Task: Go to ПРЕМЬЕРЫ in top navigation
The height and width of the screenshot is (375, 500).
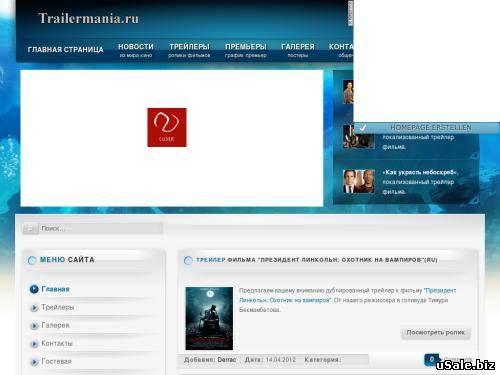Action: pos(246,50)
